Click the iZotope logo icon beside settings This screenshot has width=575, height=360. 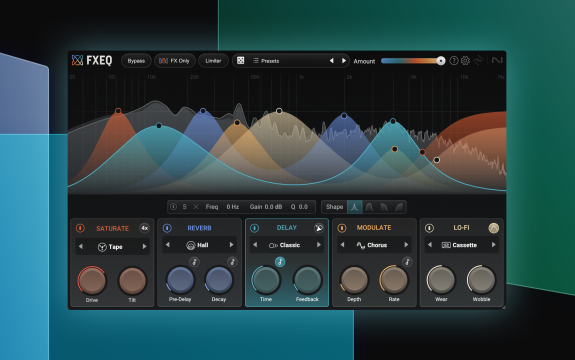coord(479,60)
